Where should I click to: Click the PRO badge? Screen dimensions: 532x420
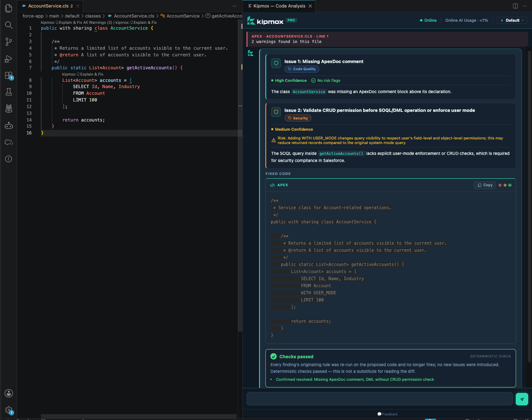[291, 20]
